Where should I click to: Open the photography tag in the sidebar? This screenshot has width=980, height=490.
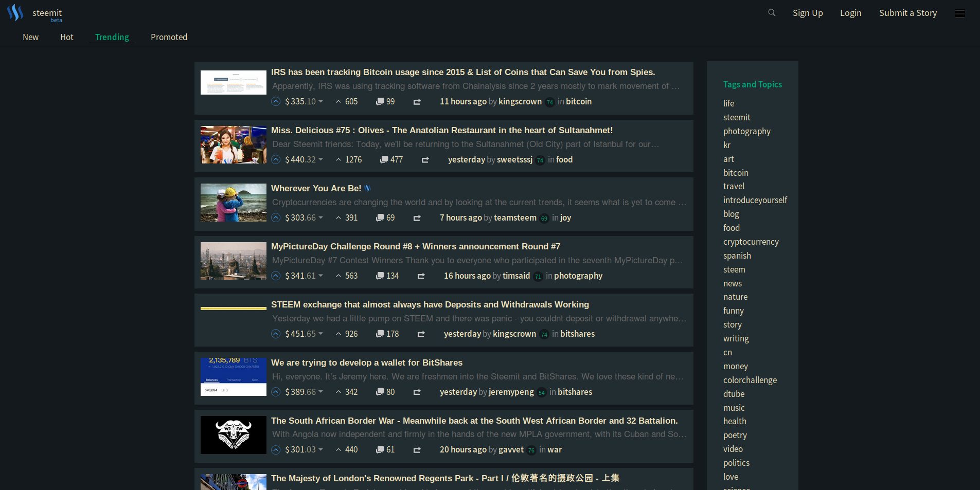(x=747, y=131)
